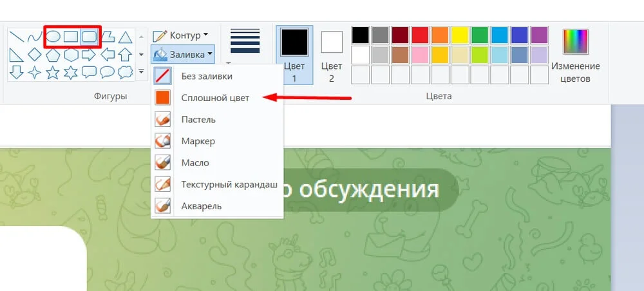Choose Сплошной цвет fill option
The height and width of the screenshot is (291, 644).
pos(217,98)
